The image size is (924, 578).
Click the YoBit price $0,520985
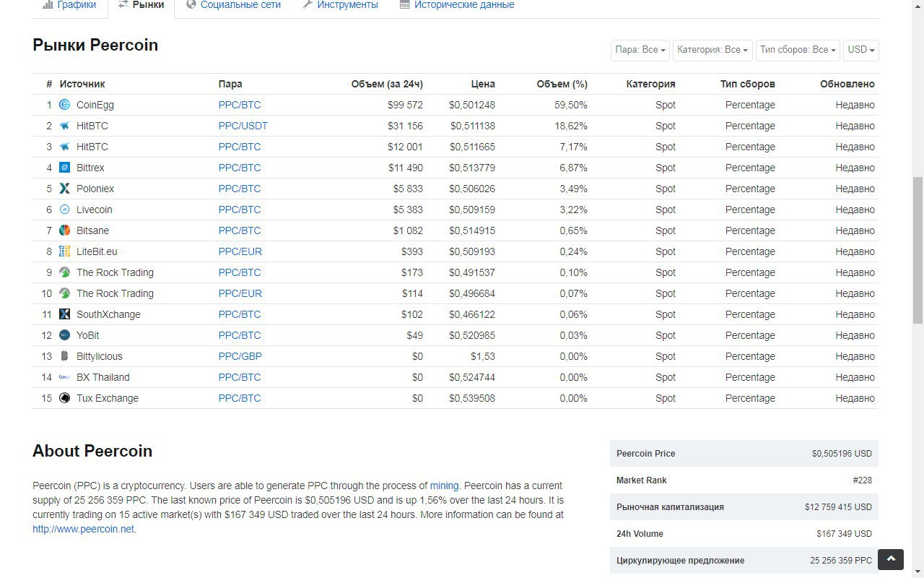[472, 335]
